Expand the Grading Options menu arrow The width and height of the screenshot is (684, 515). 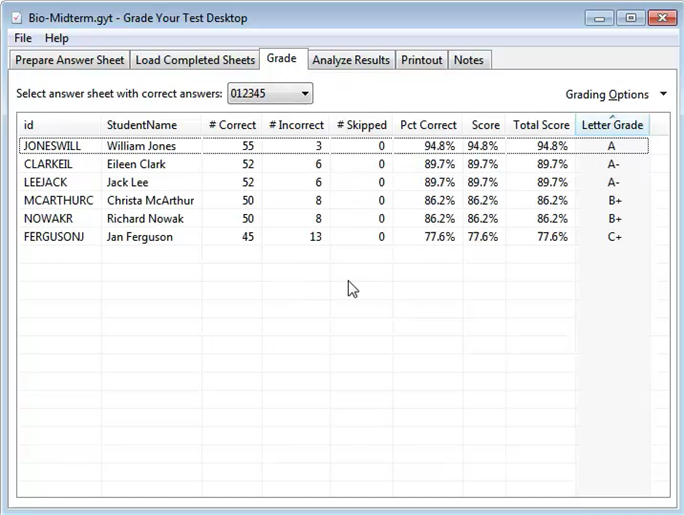[x=663, y=95]
